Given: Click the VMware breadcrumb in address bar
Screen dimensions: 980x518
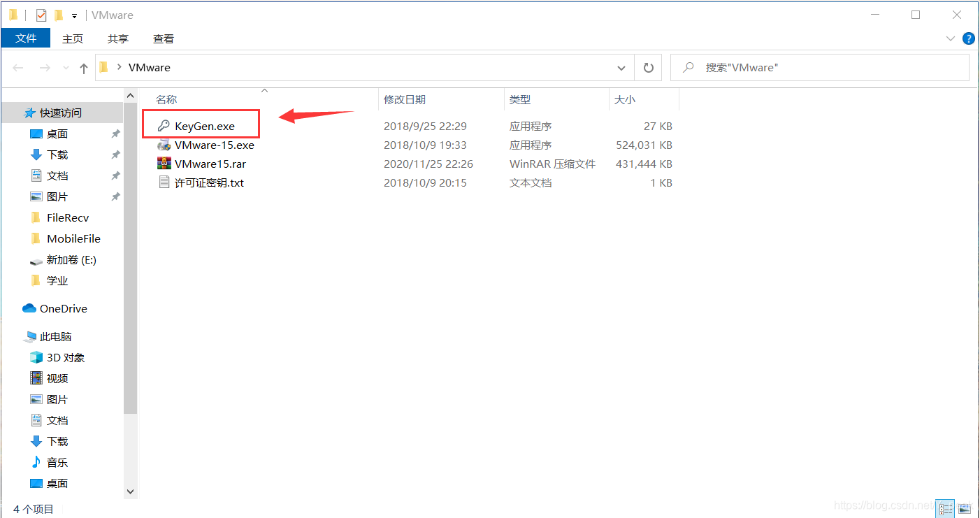Looking at the screenshot, I should tap(150, 67).
